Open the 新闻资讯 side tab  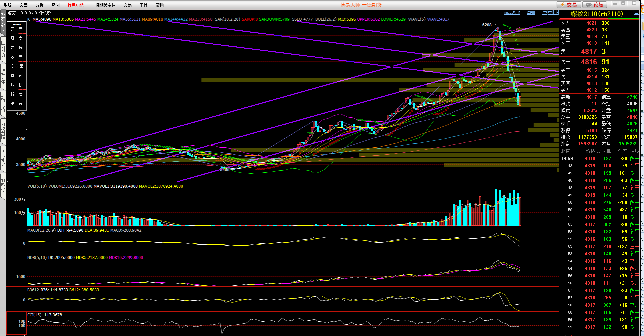coord(3,186)
